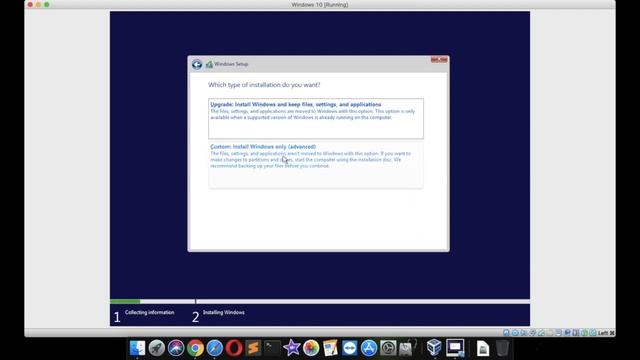Open the App Store from the Dock
Viewport: 640px width, 360px height.
click(x=369, y=348)
